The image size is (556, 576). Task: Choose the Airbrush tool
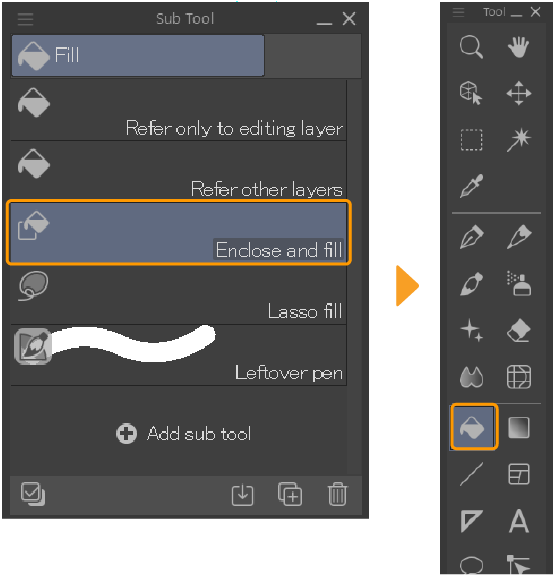tap(519, 283)
